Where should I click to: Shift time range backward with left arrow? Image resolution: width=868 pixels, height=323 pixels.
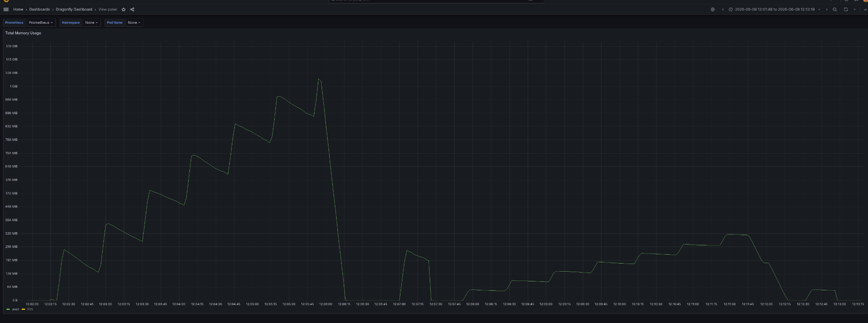click(723, 9)
